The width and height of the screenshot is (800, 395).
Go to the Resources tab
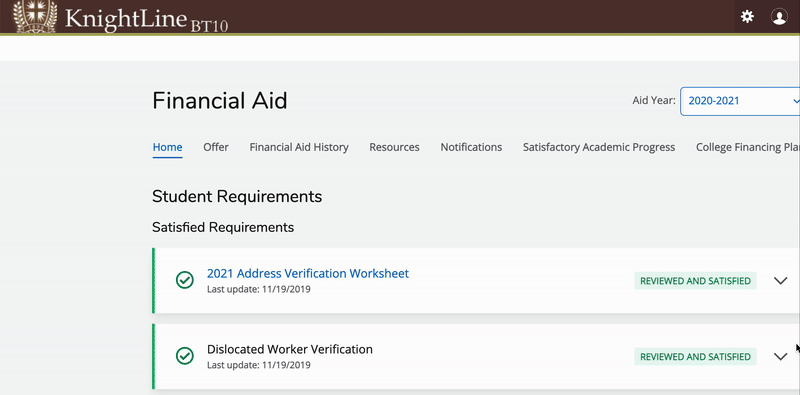pos(394,147)
